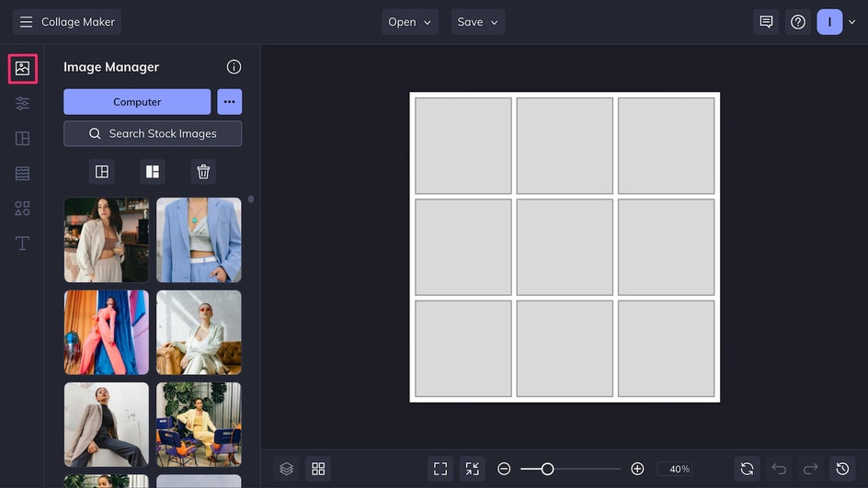This screenshot has width=868, height=488.
Task: Click the trash delete images icon
Action: point(203,172)
